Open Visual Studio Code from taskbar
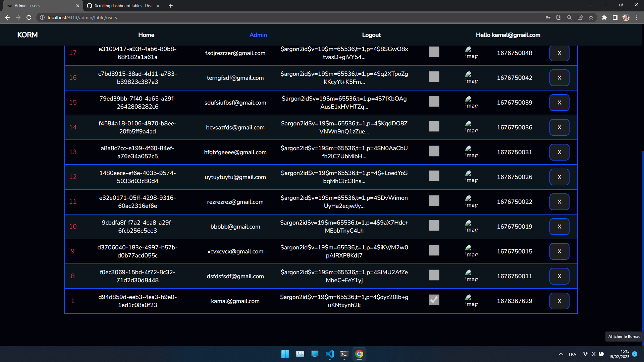 329,354
